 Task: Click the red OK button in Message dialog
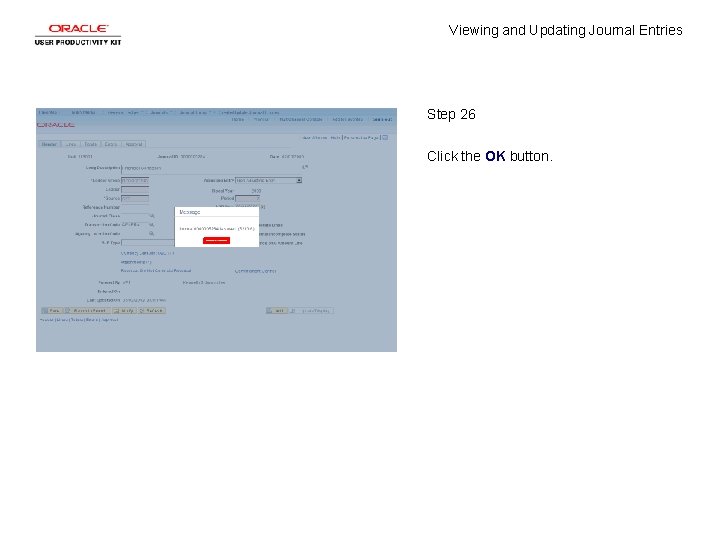click(x=216, y=240)
